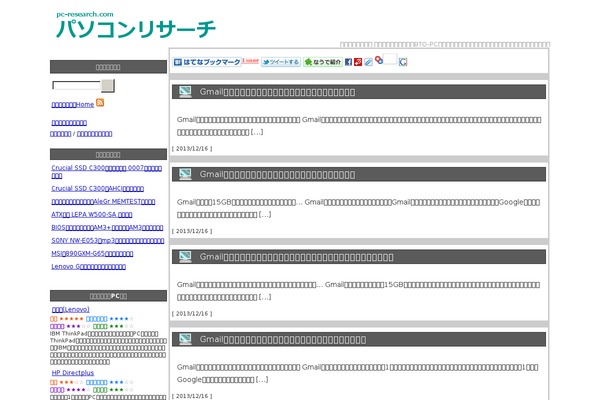Click the pc-research.com text above the logo
The image size is (600, 400).
click(x=85, y=14)
